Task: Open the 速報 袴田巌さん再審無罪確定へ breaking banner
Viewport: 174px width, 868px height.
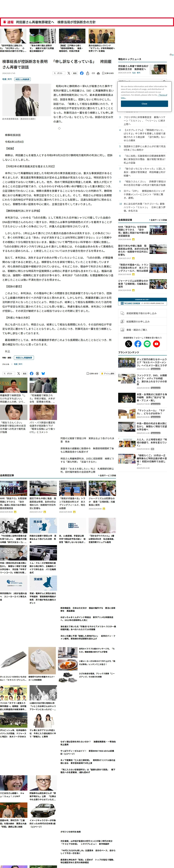Action: coord(87,22)
